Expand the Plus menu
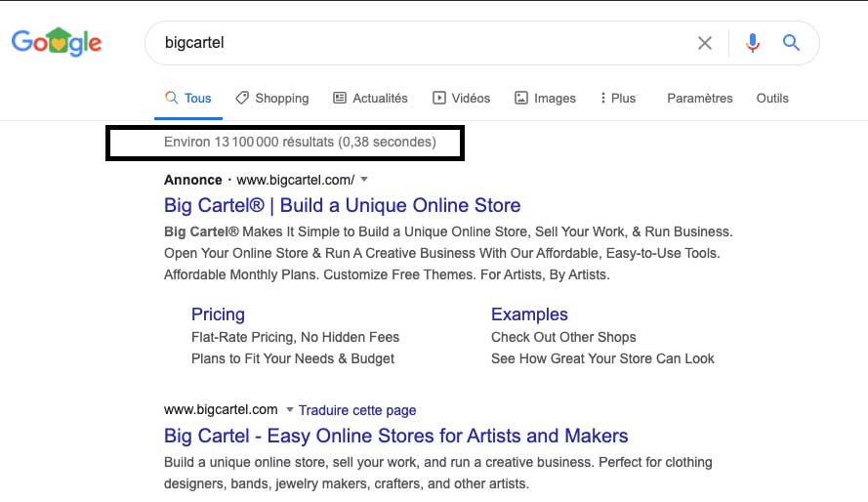The image size is (868, 502). (618, 99)
